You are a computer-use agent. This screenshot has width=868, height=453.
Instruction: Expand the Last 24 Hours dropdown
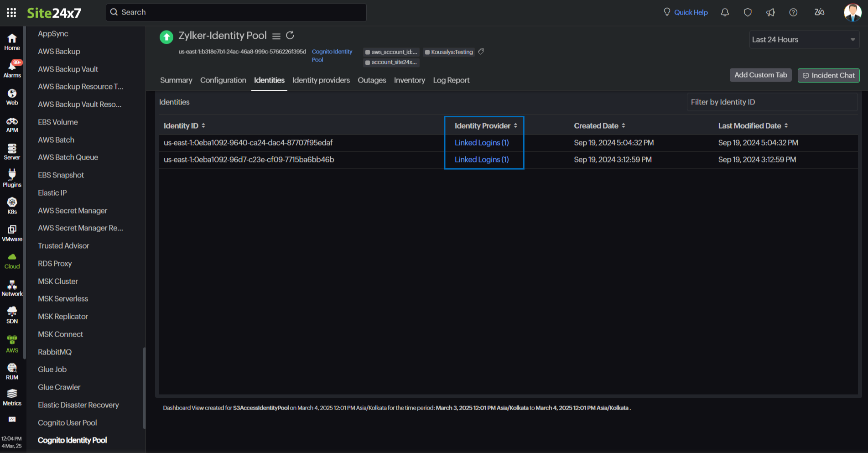click(x=804, y=40)
